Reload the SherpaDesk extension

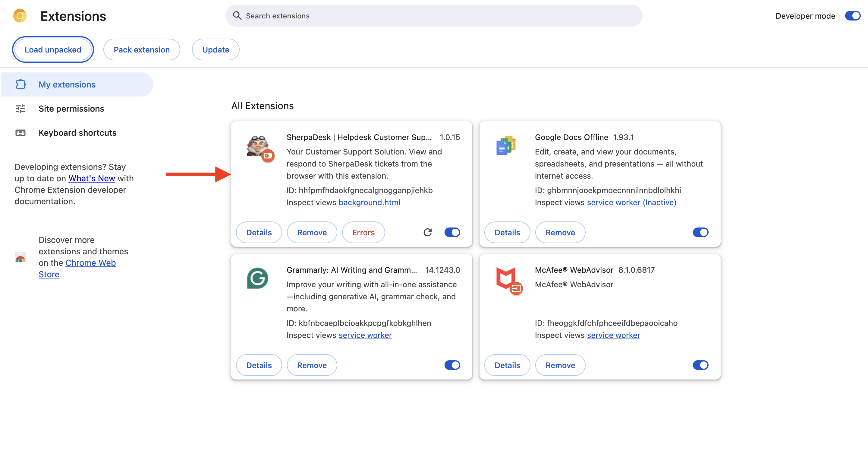427,232
